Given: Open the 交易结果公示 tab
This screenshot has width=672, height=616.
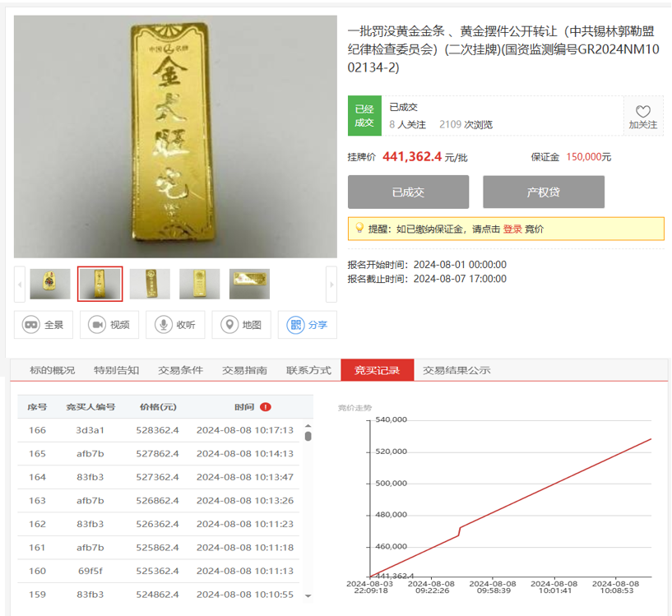Looking at the screenshot, I should (x=456, y=370).
